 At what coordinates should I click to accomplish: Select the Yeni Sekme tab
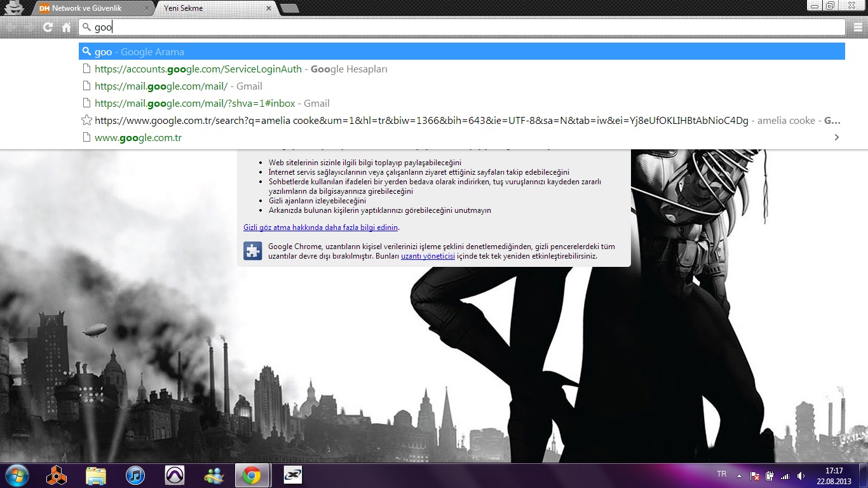[x=214, y=8]
